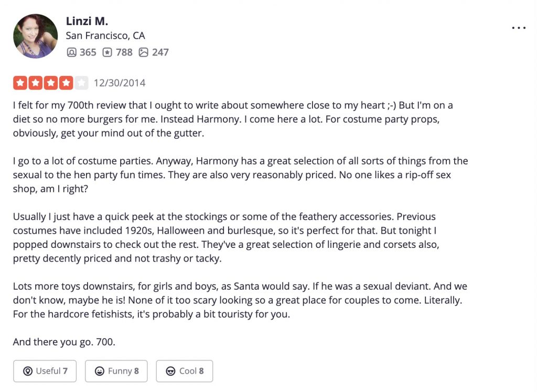
Task: Click the San Francisco, CA location text
Action: 105,36
